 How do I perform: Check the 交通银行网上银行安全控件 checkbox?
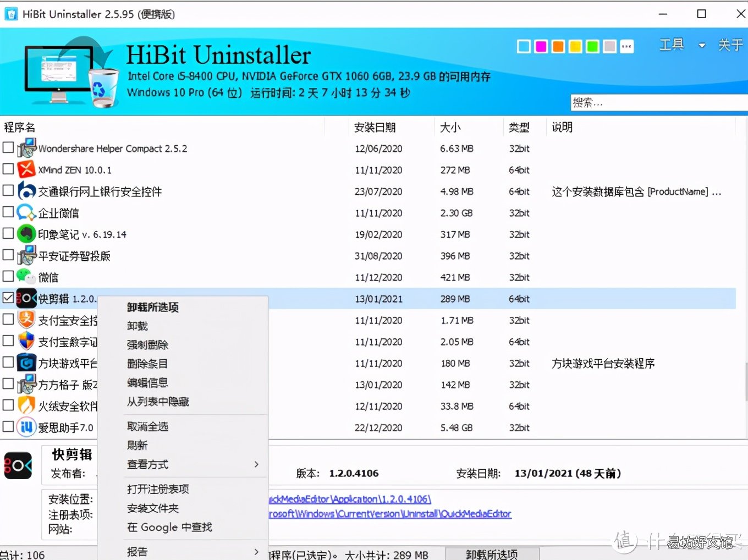coord(8,190)
